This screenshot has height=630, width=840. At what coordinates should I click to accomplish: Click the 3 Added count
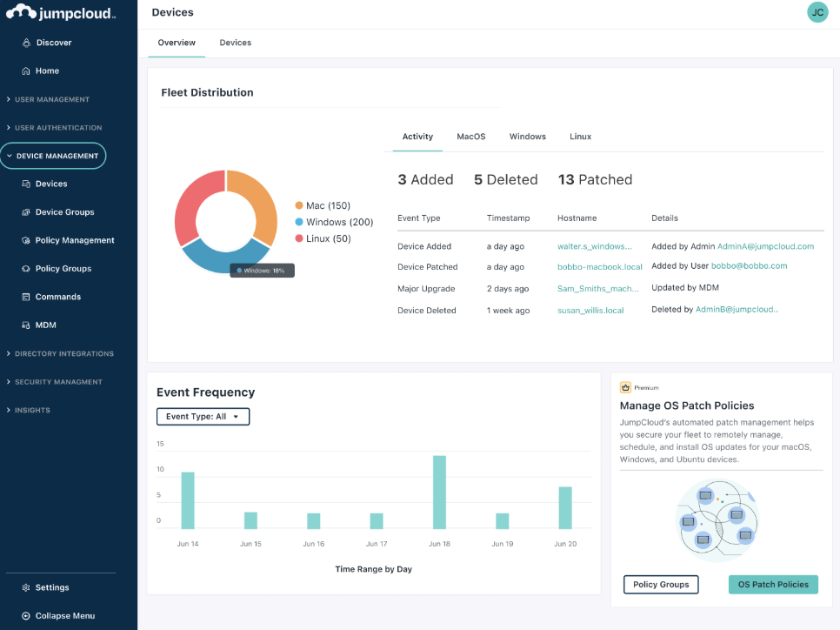click(425, 179)
